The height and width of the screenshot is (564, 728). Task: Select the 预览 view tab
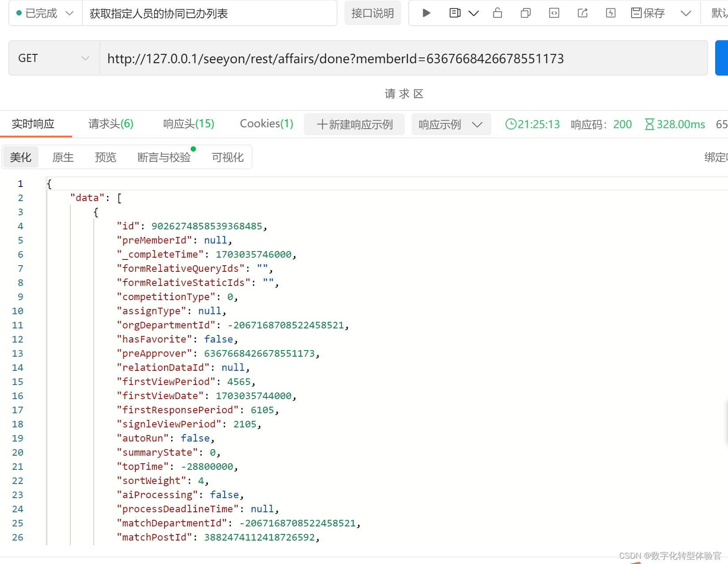click(106, 157)
